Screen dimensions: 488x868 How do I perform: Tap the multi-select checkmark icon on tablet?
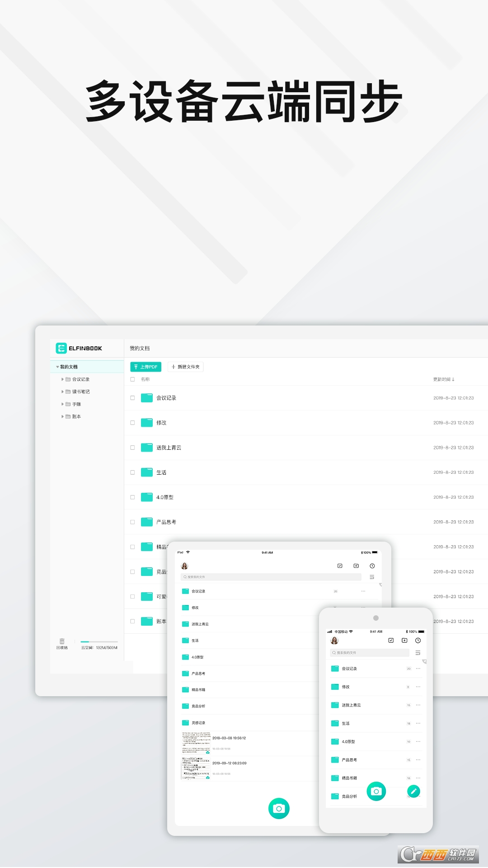[x=340, y=566]
